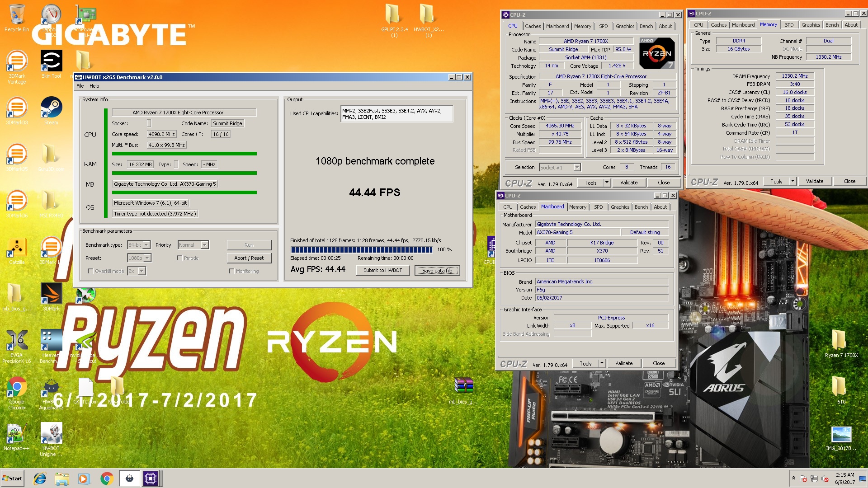Switch to Graphics tab in Mainboard CPU-Z window
This screenshot has height=488, width=868.
620,207
